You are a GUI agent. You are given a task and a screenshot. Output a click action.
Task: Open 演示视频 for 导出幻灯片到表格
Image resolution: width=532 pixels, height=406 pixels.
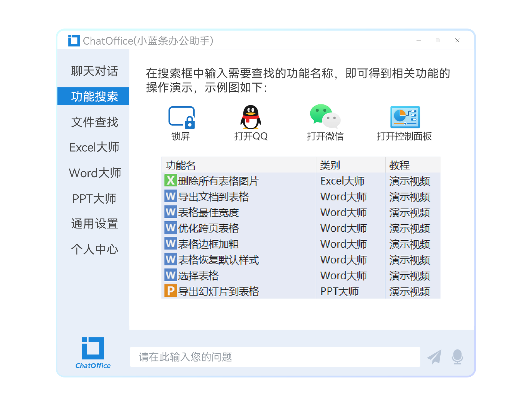[x=410, y=292]
